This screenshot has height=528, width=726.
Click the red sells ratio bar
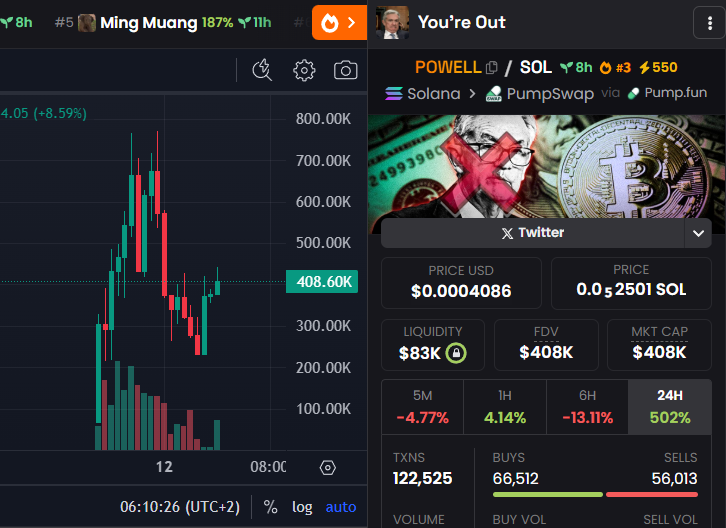652,495
